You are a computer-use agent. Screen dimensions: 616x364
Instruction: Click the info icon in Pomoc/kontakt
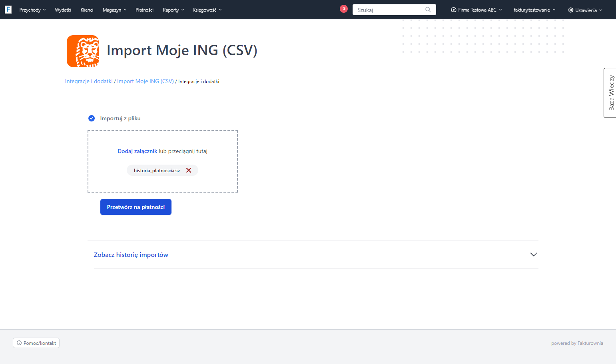point(19,343)
